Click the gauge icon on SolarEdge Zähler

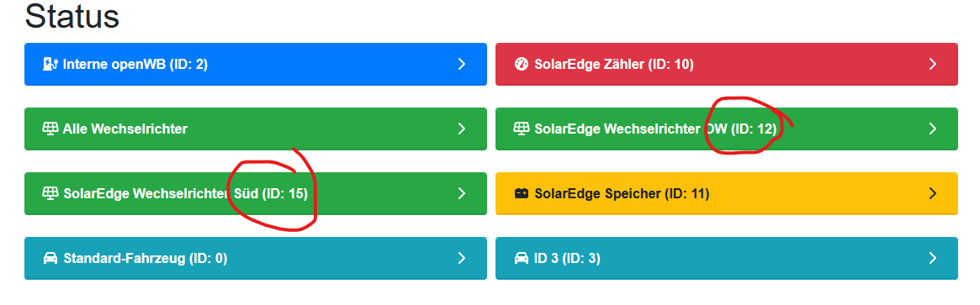[522, 64]
